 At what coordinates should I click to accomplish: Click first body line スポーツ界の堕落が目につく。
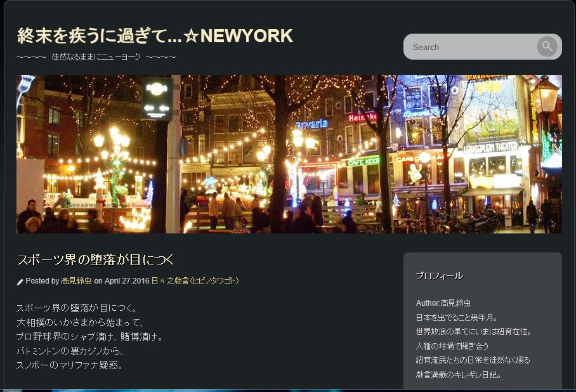click(77, 308)
